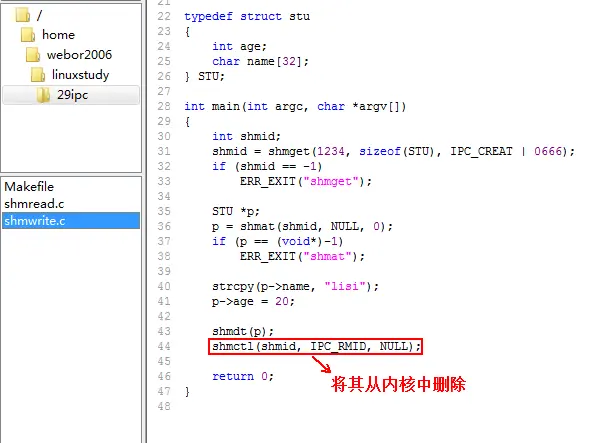Select the linuxstudy directory label
Screen dimensions: 600x443
tap(80, 75)
